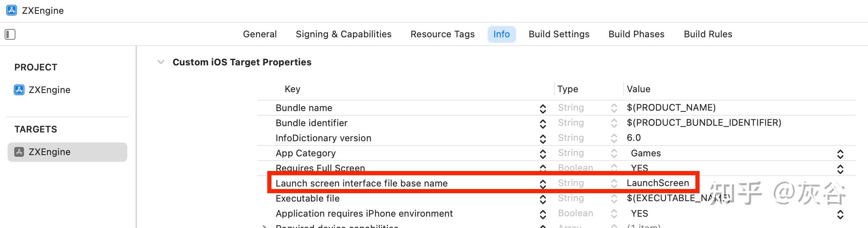Click the ZXEngine app icon in title bar

[x=12, y=10]
